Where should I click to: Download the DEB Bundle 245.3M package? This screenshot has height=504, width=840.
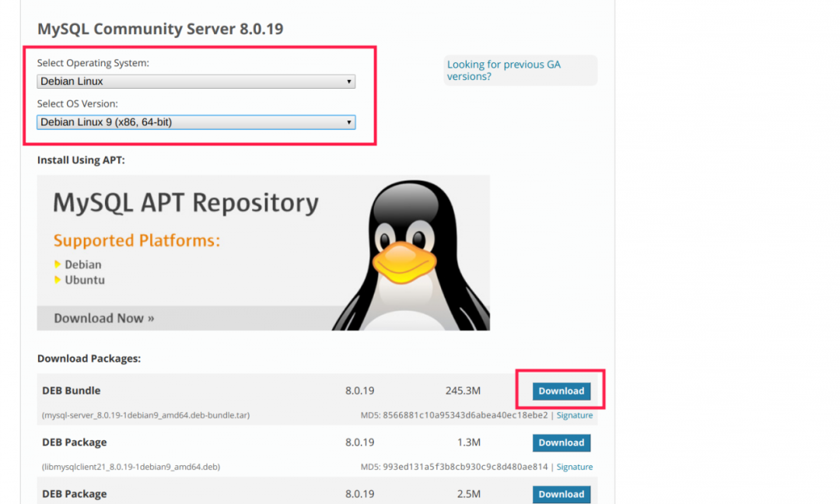(x=562, y=391)
